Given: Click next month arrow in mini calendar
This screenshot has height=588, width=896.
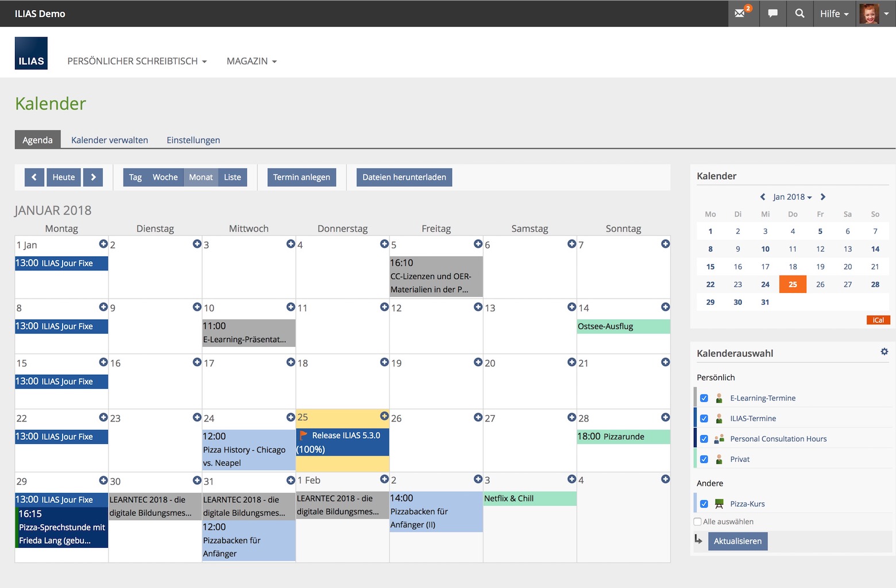Looking at the screenshot, I should coord(822,197).
